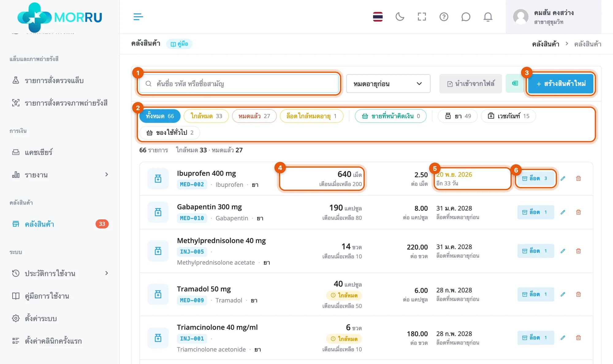Export to Excel via green spreadsheet icon

(x=515, y=83)
